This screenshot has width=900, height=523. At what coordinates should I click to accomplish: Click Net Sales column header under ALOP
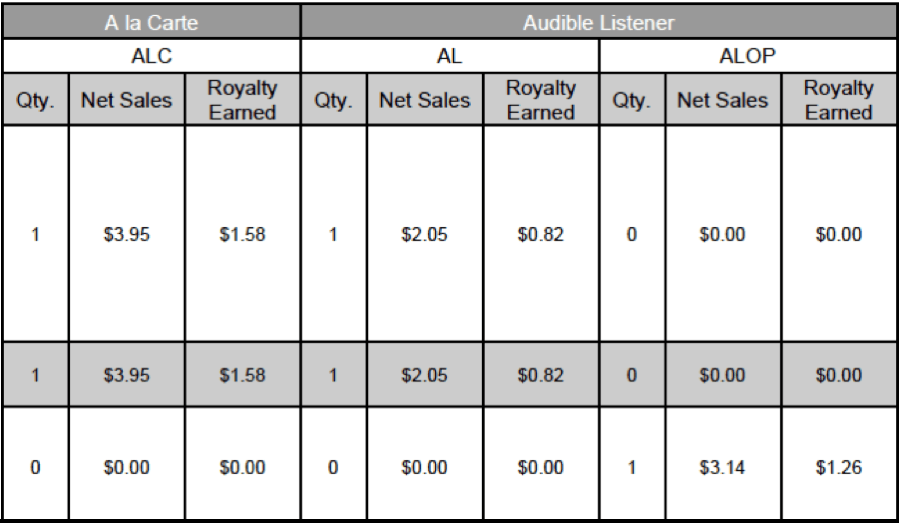(x=722, y=100)
